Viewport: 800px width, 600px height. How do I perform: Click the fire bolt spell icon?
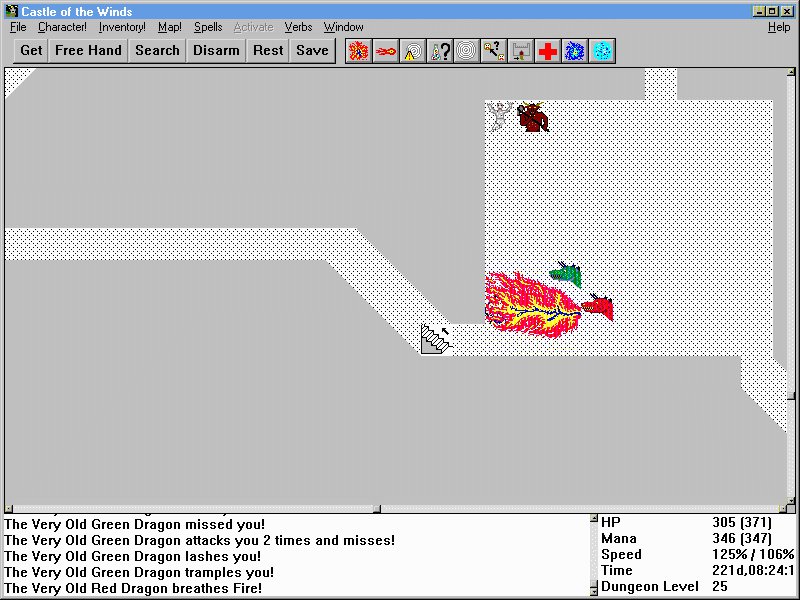tap(385, 51)
